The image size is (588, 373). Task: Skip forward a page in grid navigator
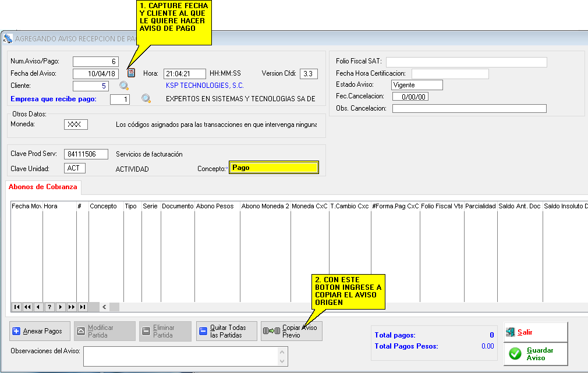click(72, 307)
